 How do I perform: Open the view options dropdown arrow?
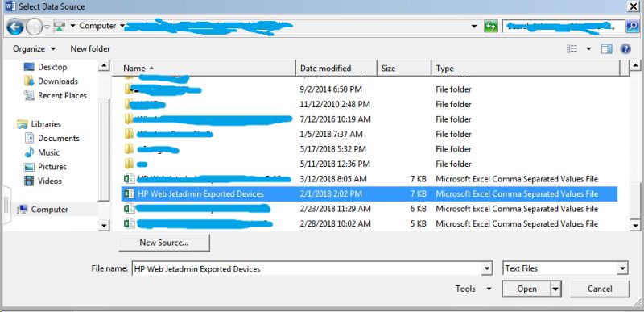pos(588,49)
